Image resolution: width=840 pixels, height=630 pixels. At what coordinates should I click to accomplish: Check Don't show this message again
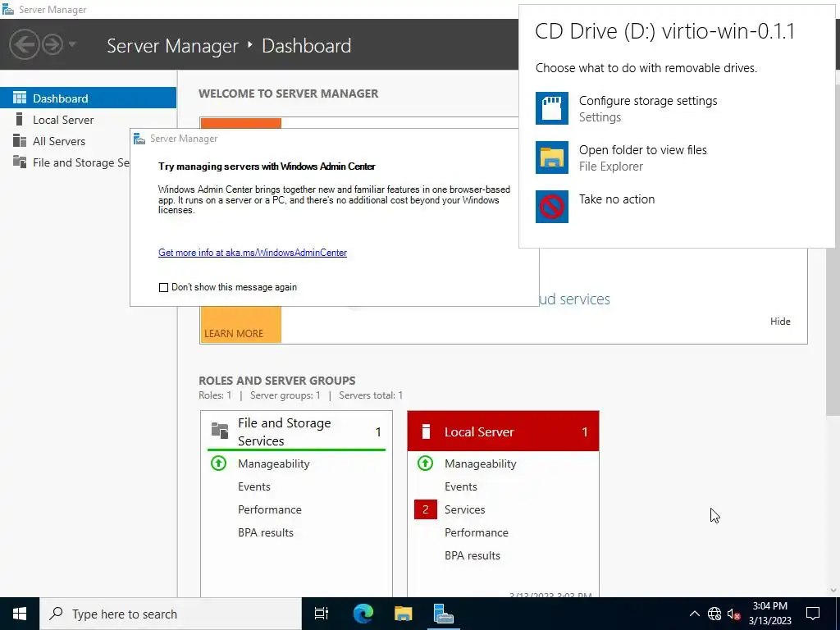pyautogui.click(x=163, y=287)
